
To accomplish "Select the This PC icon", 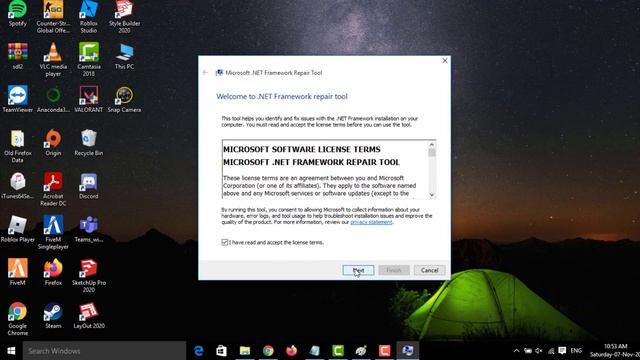I will point(124,56).
